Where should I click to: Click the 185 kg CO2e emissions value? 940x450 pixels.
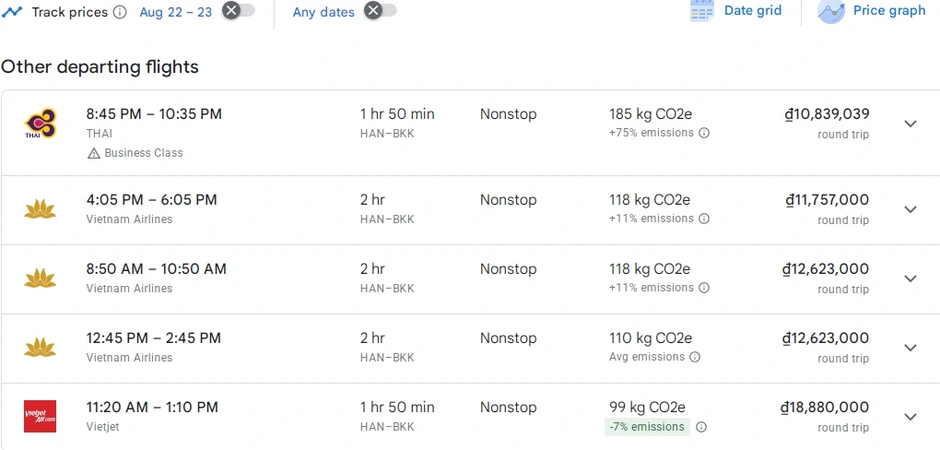pyautogui.click(x=650, y=114)
